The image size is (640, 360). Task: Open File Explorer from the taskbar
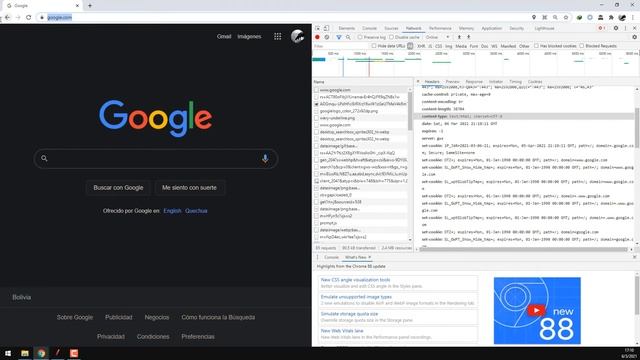tap(25, 353)
